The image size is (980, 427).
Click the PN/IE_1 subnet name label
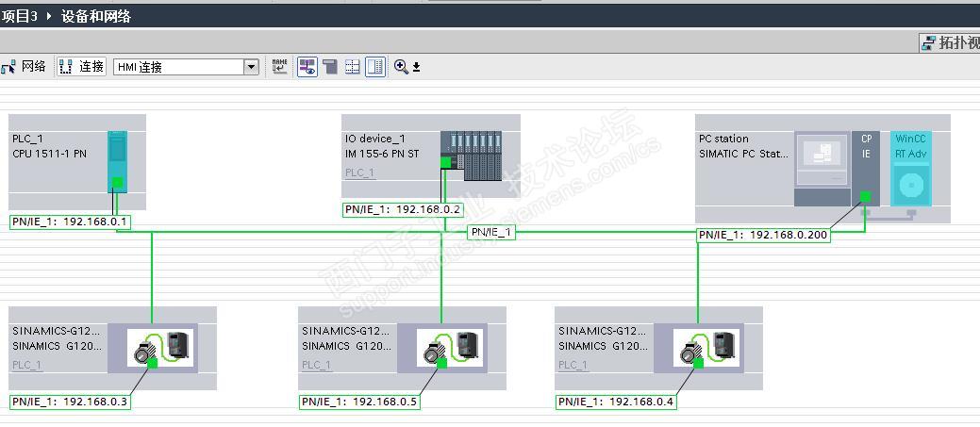coord(491,232)
